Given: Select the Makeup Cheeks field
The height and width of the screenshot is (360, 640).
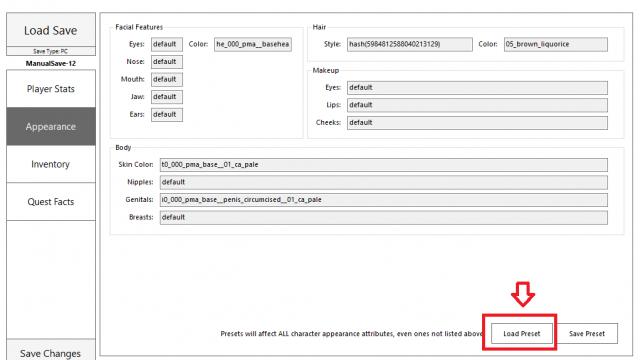Looking at the screenshot, I should (x=477, y=122).
